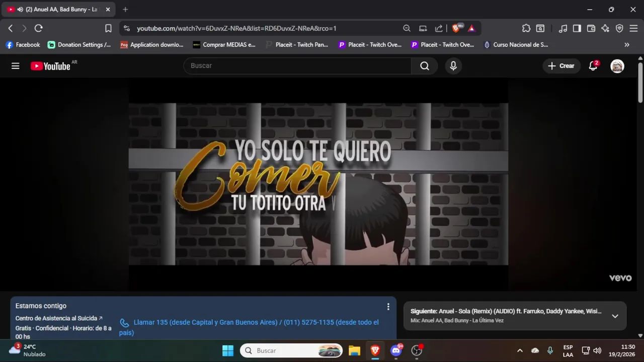The height and width of the screenshot is (362, 644).
Task: Click the zoom-out magnifier in the address bar
Action: pos(407,28)
